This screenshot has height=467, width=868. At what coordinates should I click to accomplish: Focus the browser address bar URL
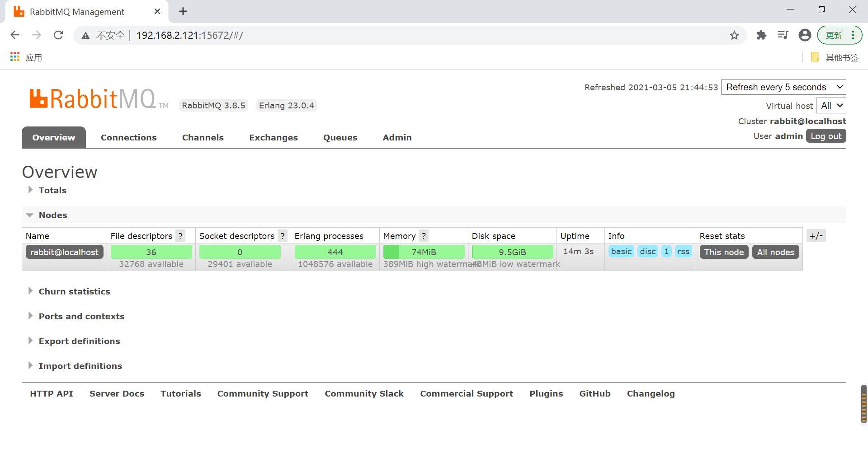(x=190, y=35)
